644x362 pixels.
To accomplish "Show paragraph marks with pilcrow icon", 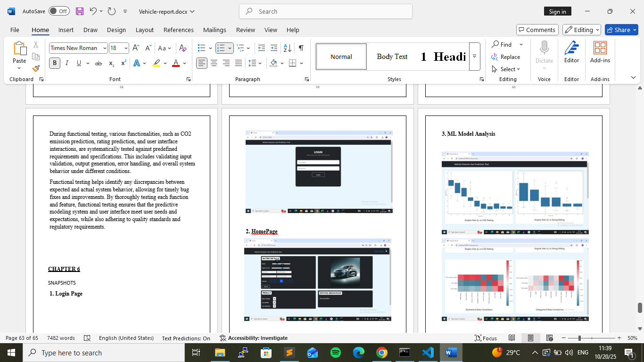I will [x=301, y=48].
